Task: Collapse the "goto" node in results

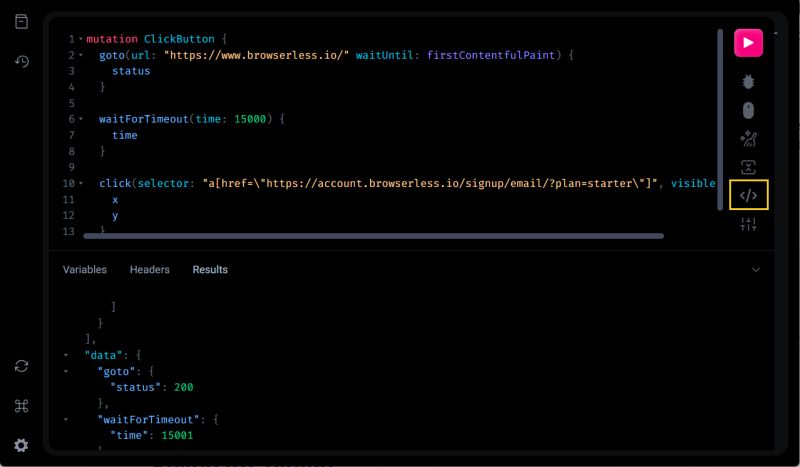Action: [x=66, y=371]
